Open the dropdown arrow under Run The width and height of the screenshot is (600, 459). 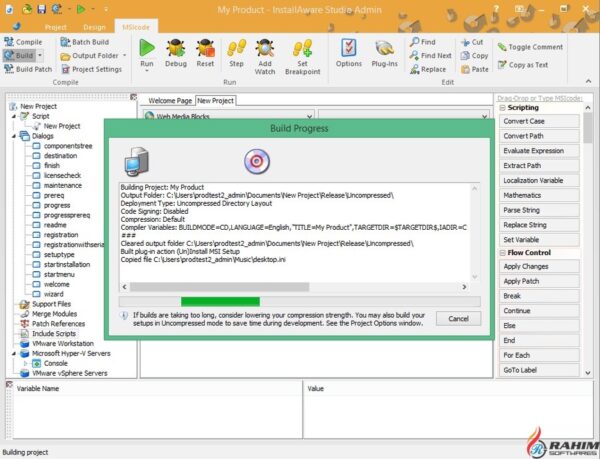(147, 71)
